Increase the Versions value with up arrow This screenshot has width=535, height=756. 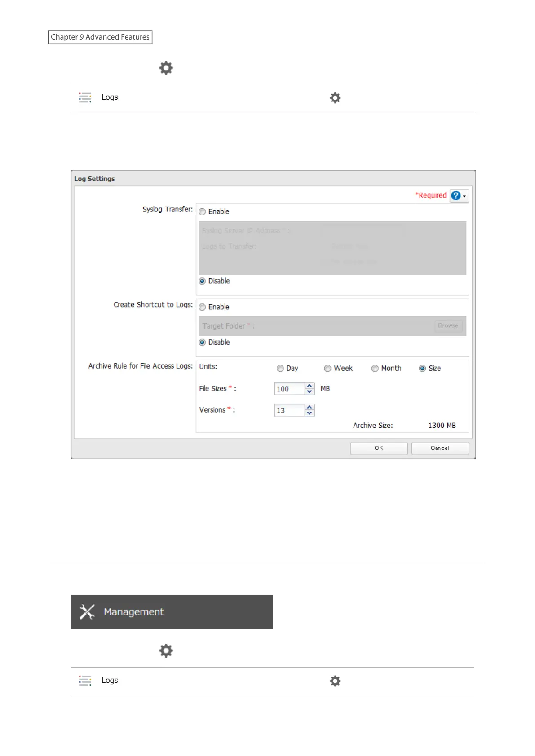pos(310,407)
